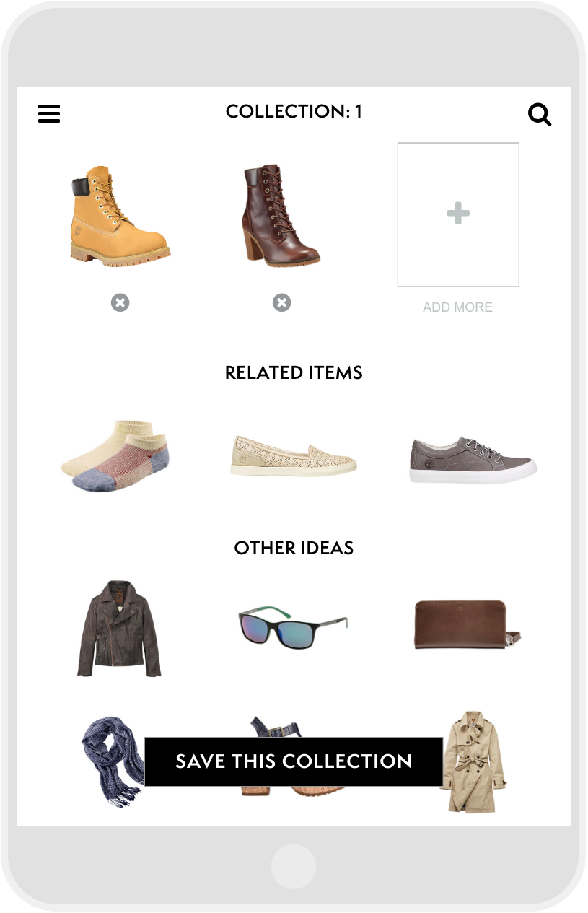Select the beige trench coat
The height and width of the screenshot is (913, 588).
pyautogui.click(x=473, y=761)
